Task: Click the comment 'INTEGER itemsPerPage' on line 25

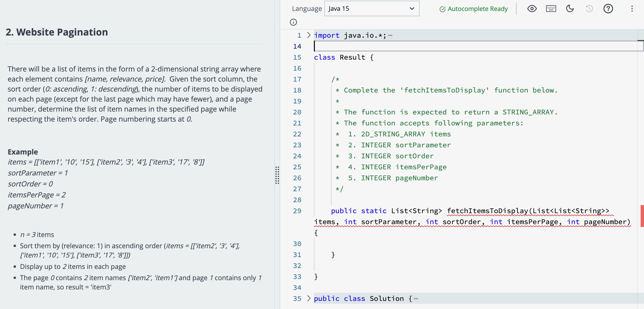Action: click(x=403, y=167)
